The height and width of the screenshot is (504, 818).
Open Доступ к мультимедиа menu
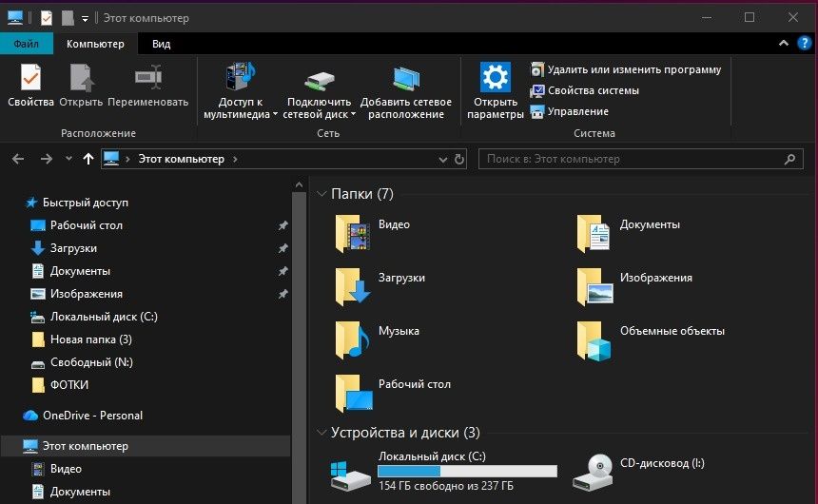click(240, 91)
